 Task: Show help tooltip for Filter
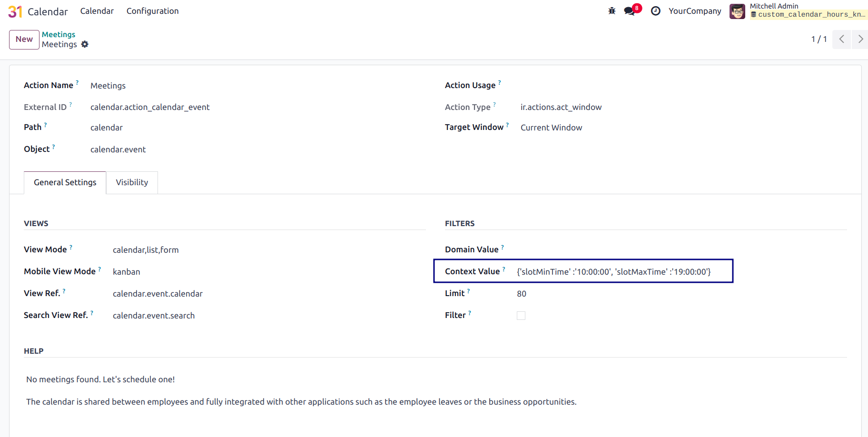tap(470, 313)
